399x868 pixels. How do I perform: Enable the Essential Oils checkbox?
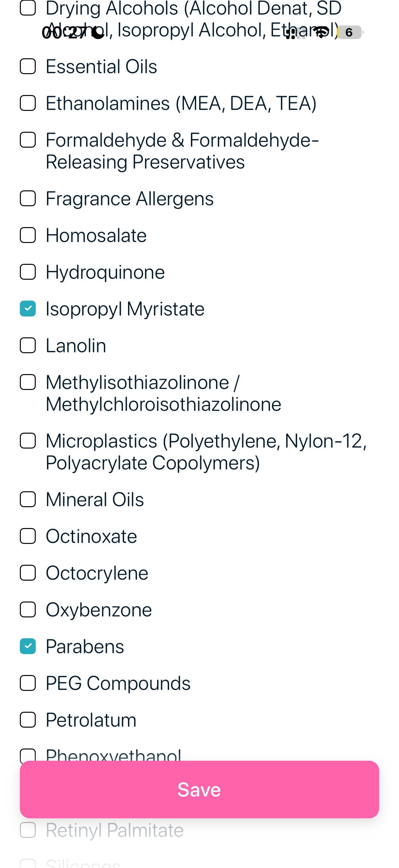tap(28, 67)
